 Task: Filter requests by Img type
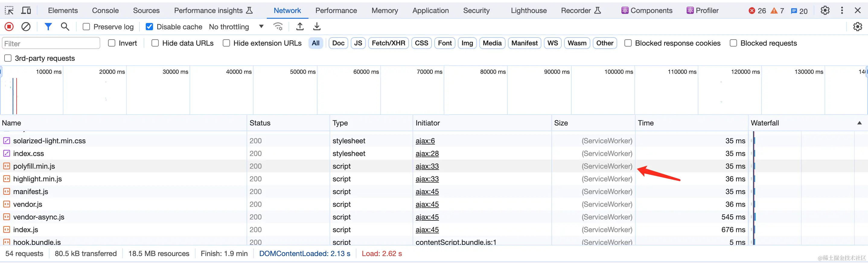tap(467, 43)
